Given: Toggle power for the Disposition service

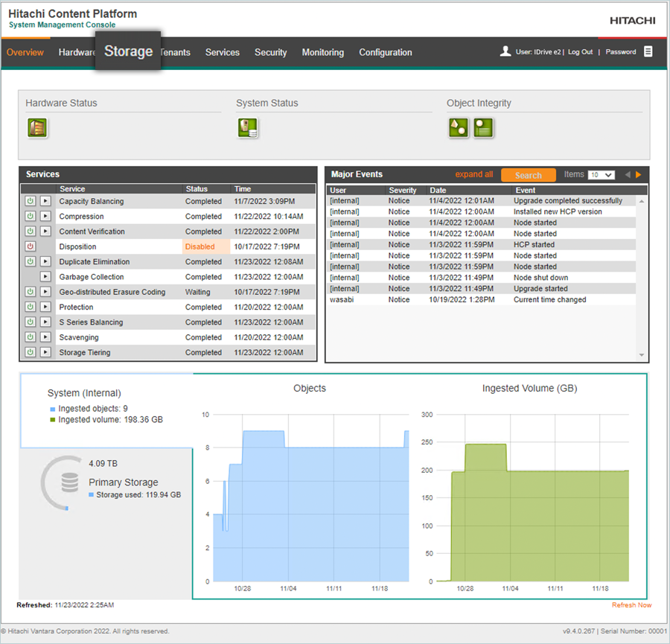Looking at the screenshot, I should (31, 246).
